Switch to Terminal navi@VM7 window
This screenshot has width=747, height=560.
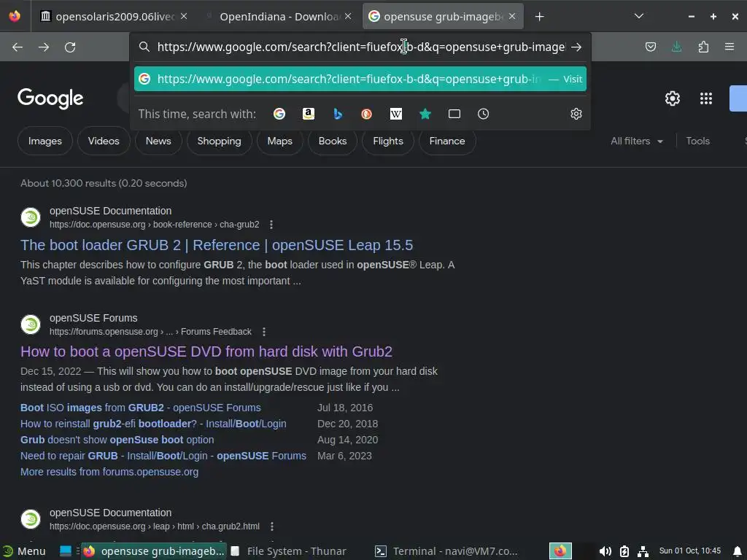click(x=446, y=551)
